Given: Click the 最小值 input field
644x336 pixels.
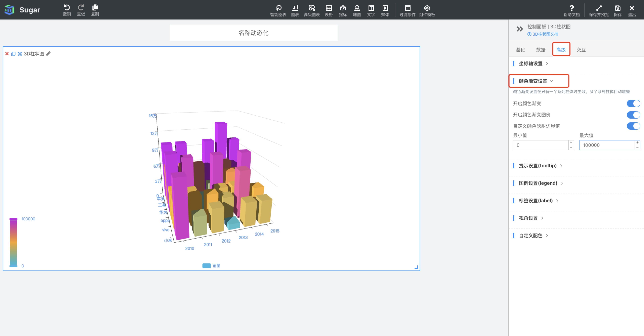Looking at the screenshot, I should [541, 145].
